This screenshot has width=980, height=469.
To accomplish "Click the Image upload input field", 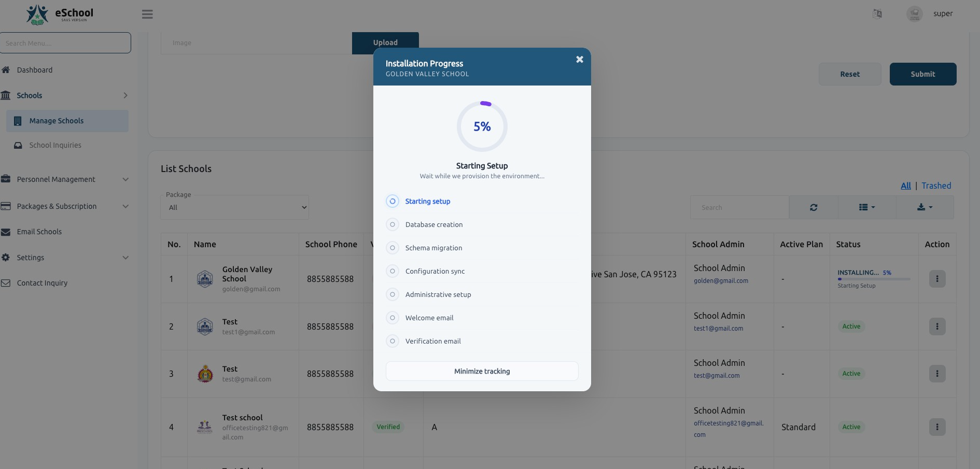I will click(x=256, y=43).
